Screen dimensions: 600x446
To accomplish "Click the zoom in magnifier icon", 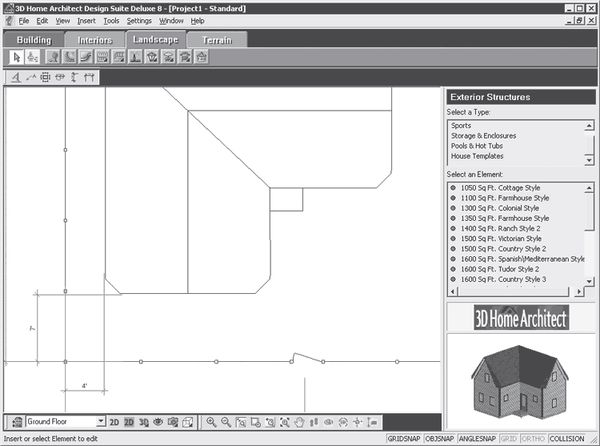I will click(211, 422).
